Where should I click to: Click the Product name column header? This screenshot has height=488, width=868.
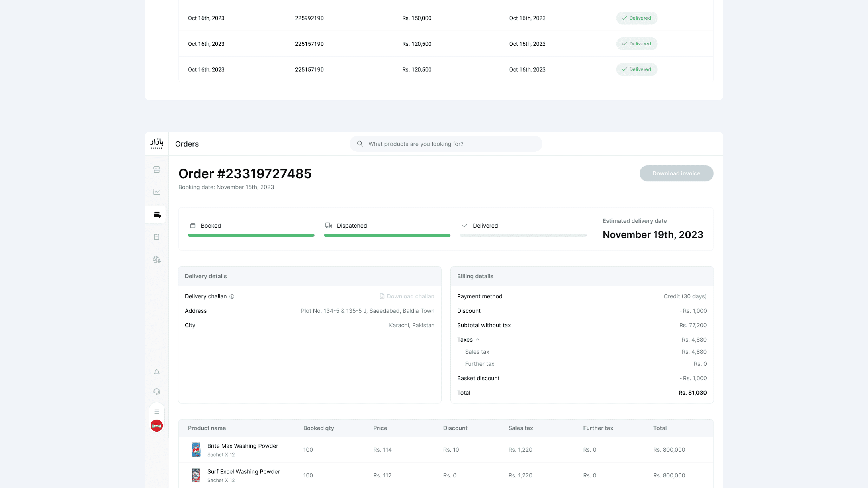point(207,428)
